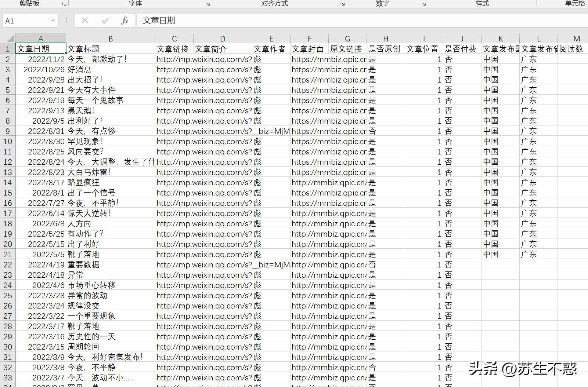Select column M header
588x387 pixels.
point(573,39)
